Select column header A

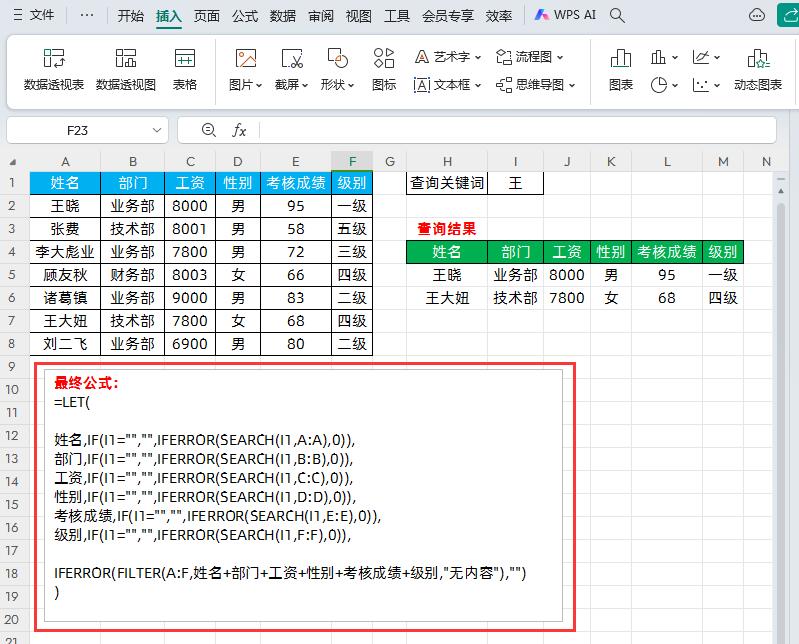point(65,162)
